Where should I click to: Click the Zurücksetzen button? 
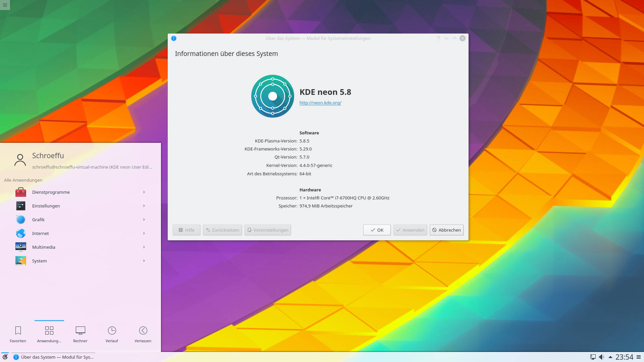click(222, 230)
